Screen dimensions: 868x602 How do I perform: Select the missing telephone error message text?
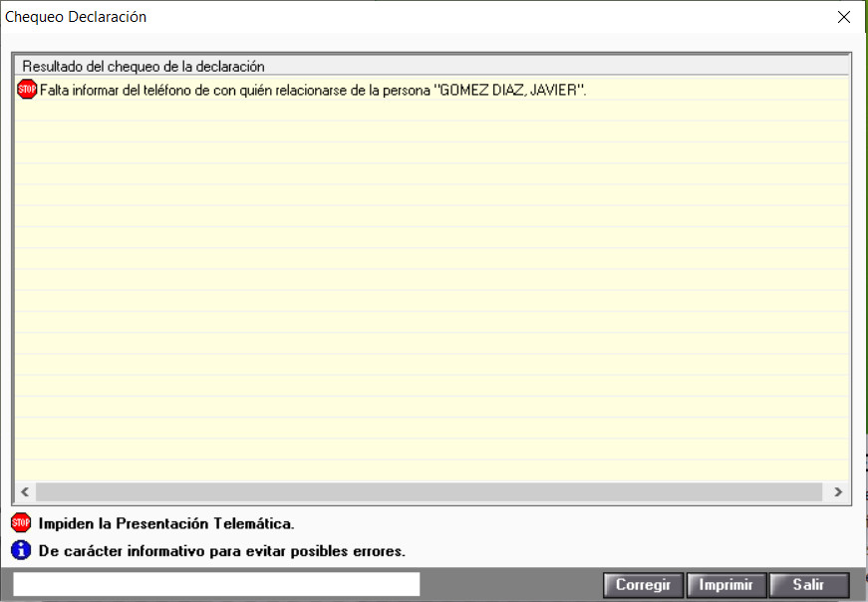313,91
